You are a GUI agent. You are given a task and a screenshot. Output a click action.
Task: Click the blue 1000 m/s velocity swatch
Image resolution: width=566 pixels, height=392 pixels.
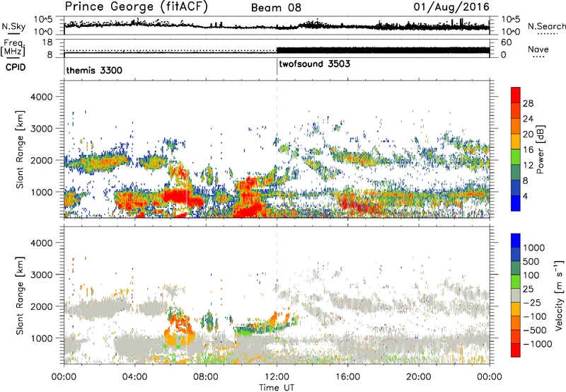(x=516, y=241)
